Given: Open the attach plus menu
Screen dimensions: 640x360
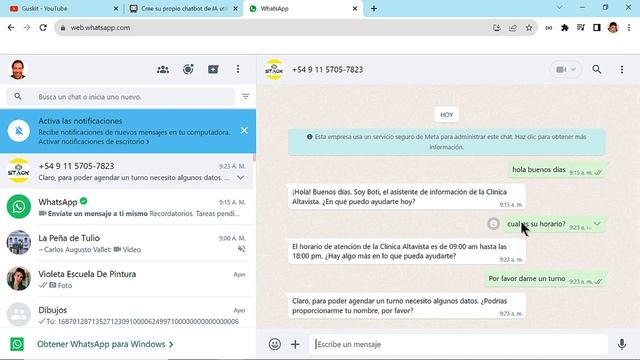Looking at the screenshot, I should (295, 344).
